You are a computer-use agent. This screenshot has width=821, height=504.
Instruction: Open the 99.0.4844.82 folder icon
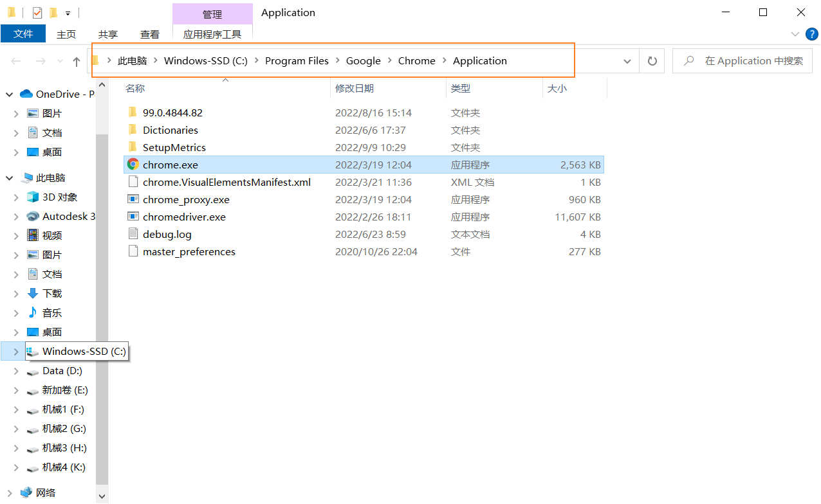tap(133, 113)
